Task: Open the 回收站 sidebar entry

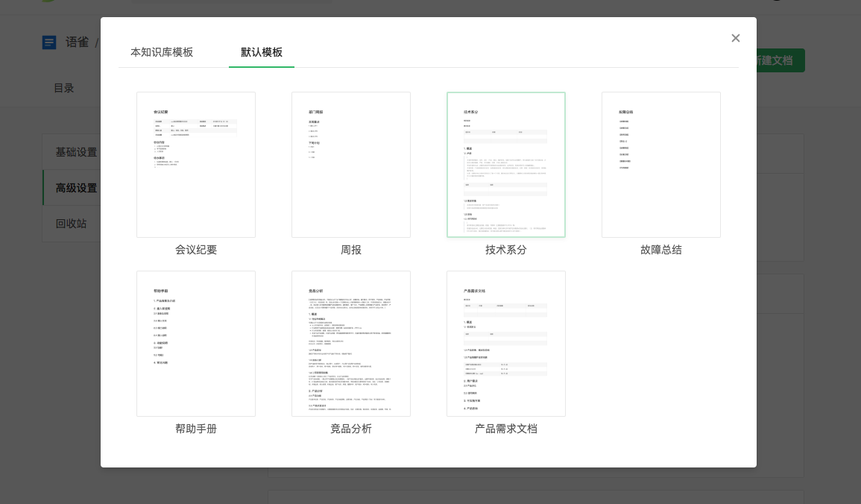Action: pos(77,224)
